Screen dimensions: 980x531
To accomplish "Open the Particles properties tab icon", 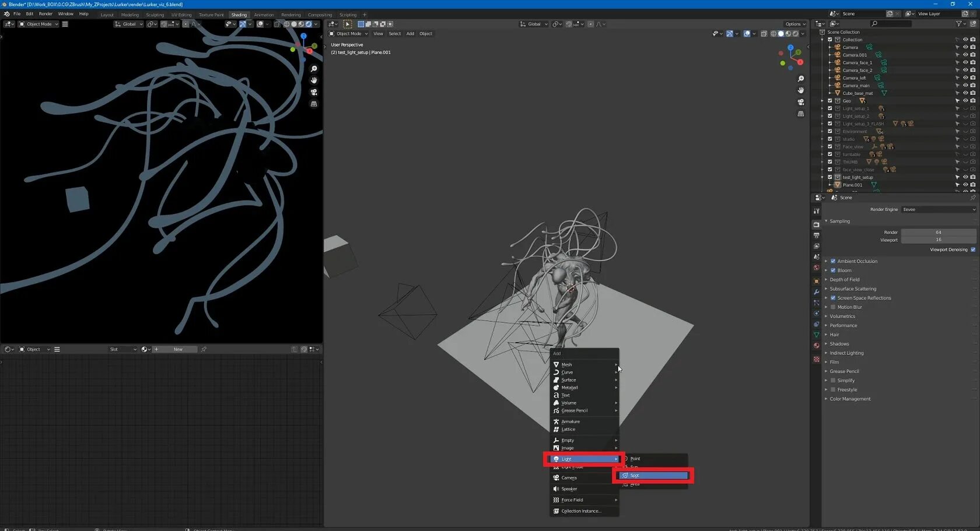I will pos(817,303).
